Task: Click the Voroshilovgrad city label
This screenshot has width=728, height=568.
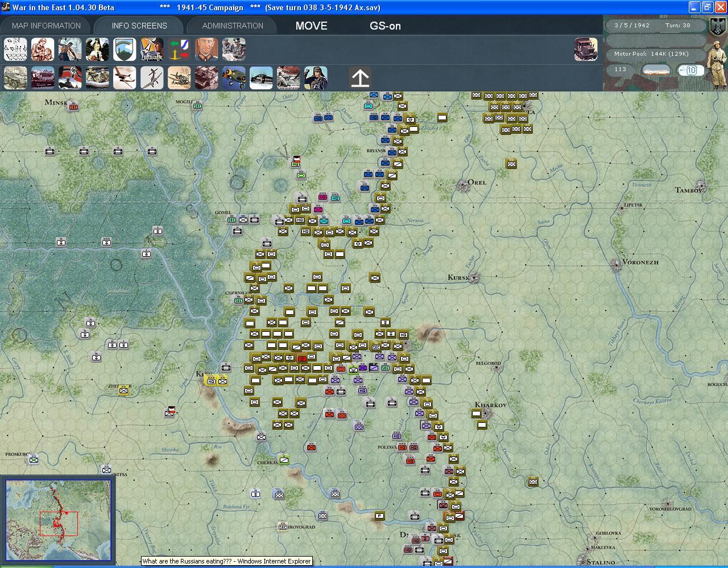Action: pos(670,509)
